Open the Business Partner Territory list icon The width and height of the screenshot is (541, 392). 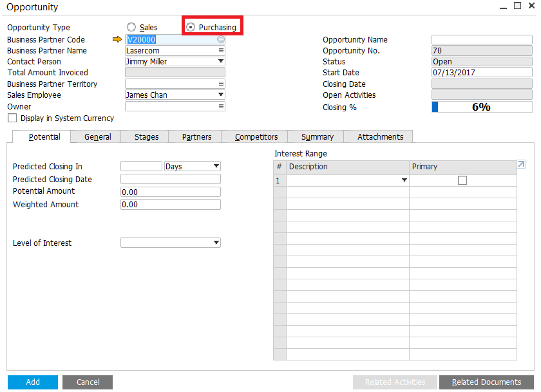pos(221,84)
